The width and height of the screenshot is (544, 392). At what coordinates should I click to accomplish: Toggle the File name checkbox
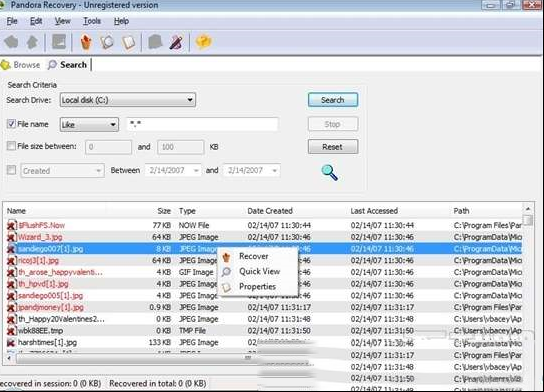click(x=11, y=124)
